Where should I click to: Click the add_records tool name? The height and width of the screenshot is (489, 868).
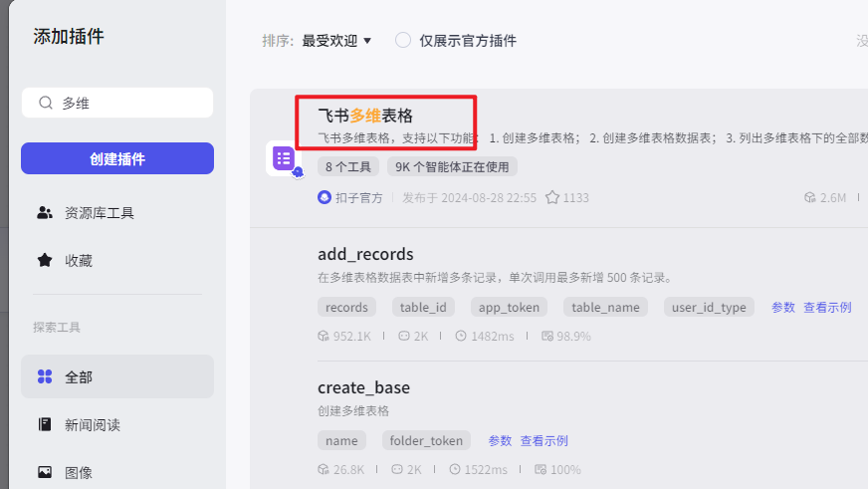point(365,254)
